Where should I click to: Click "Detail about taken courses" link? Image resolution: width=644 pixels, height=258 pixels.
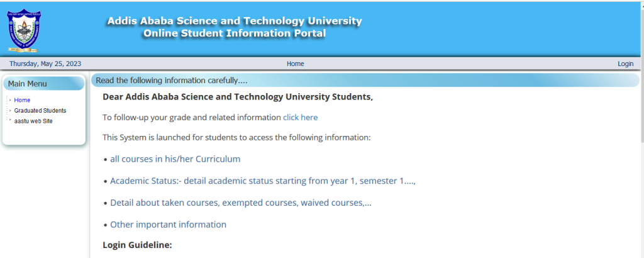(x=240, y=203)
